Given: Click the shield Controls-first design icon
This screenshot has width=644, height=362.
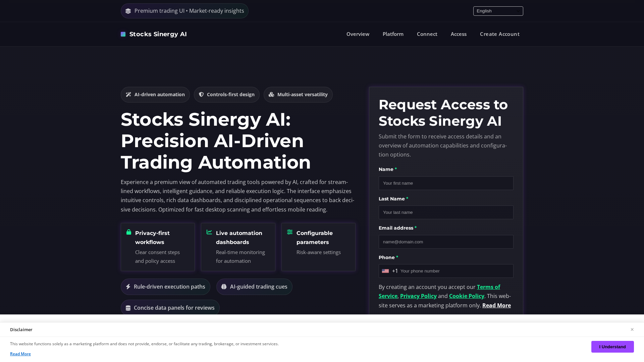Looking at the screenshot, I should 201,95.
